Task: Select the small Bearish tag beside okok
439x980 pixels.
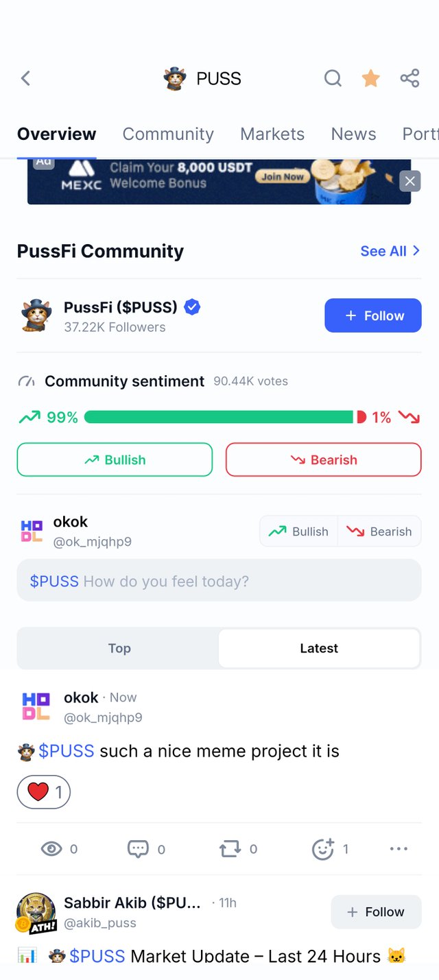Action: coord(379,531)
